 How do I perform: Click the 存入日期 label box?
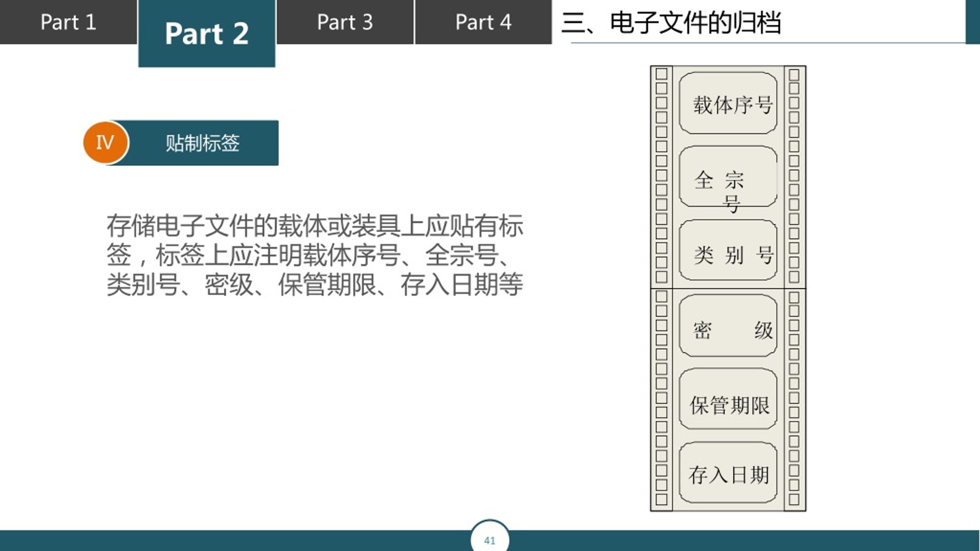pyautogui.click(x=728, y=472)
